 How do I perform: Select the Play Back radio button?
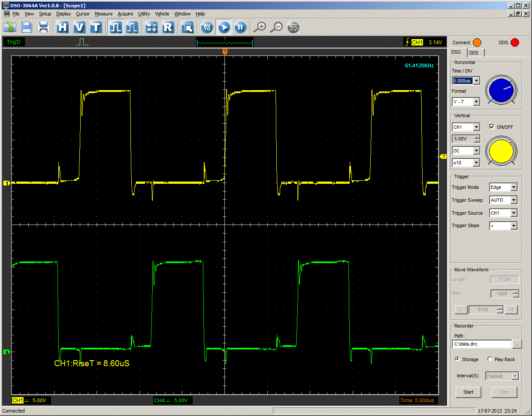coord(490,359)
